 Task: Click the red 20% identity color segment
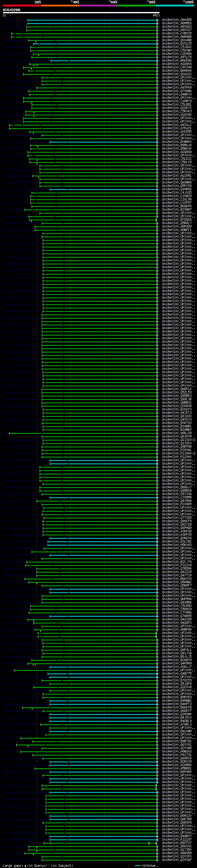(x=22, y=6)
